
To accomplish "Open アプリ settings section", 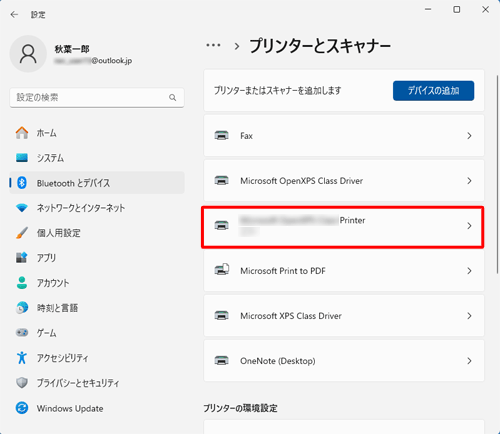I will click(x=97, y=258).
